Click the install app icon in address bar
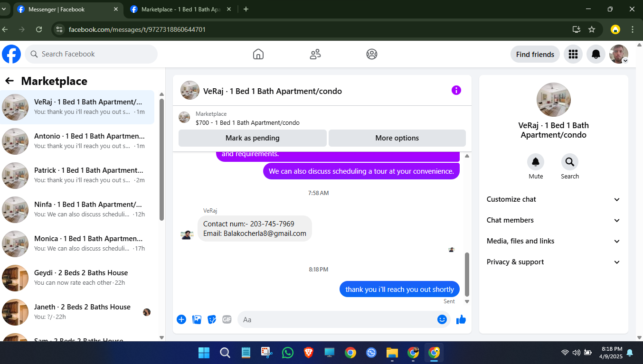 tap(577, 29)
